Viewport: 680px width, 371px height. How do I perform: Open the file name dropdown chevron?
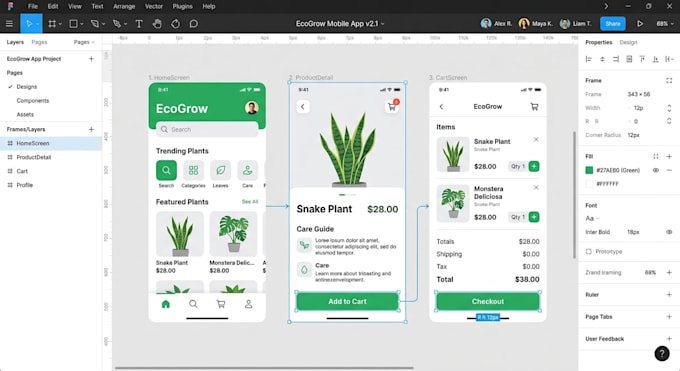(382, 24)
